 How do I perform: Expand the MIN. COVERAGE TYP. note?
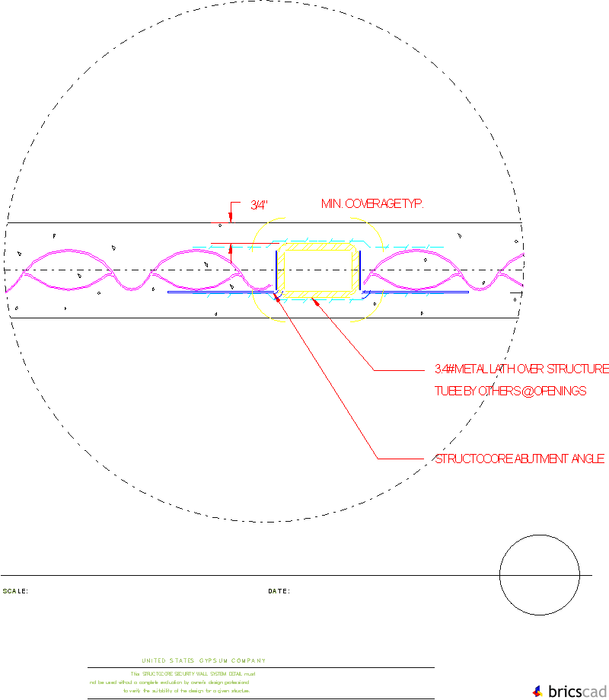(x=371, y=203)
